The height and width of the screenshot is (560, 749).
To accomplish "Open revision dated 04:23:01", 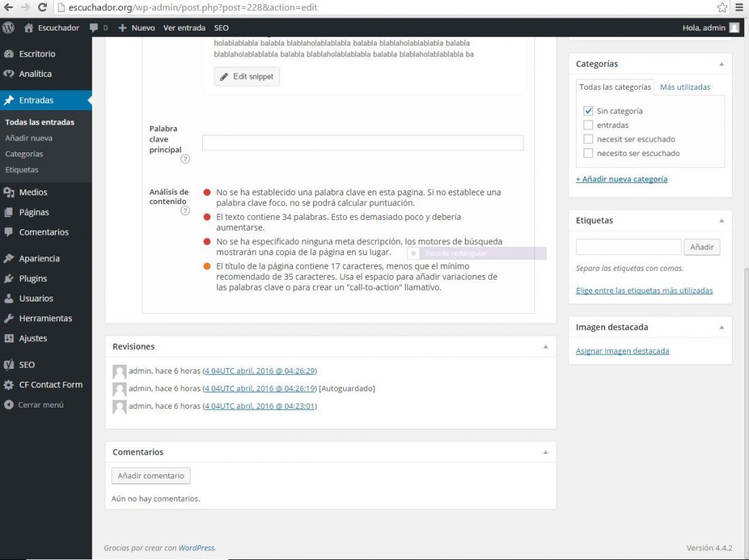I will (x=260, y=406).
